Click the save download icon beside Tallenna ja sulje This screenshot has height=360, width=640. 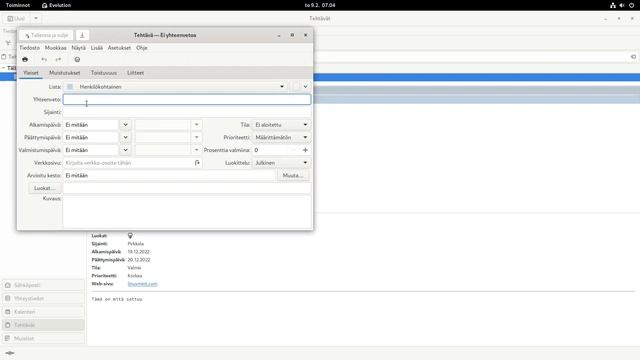click(x=82, y=35)
